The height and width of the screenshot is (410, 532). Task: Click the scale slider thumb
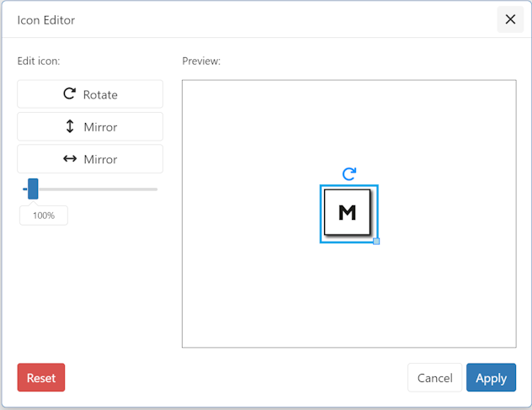pos(33,189)
